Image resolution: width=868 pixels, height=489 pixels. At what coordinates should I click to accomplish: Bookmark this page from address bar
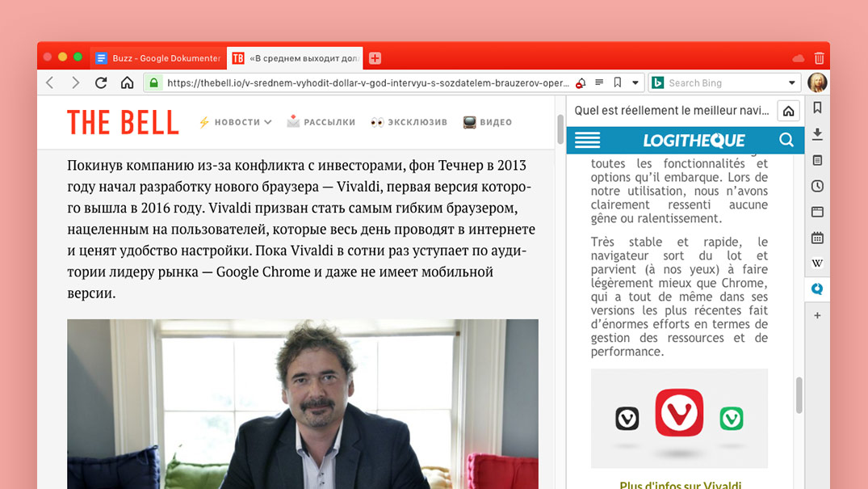pos(617,82)
